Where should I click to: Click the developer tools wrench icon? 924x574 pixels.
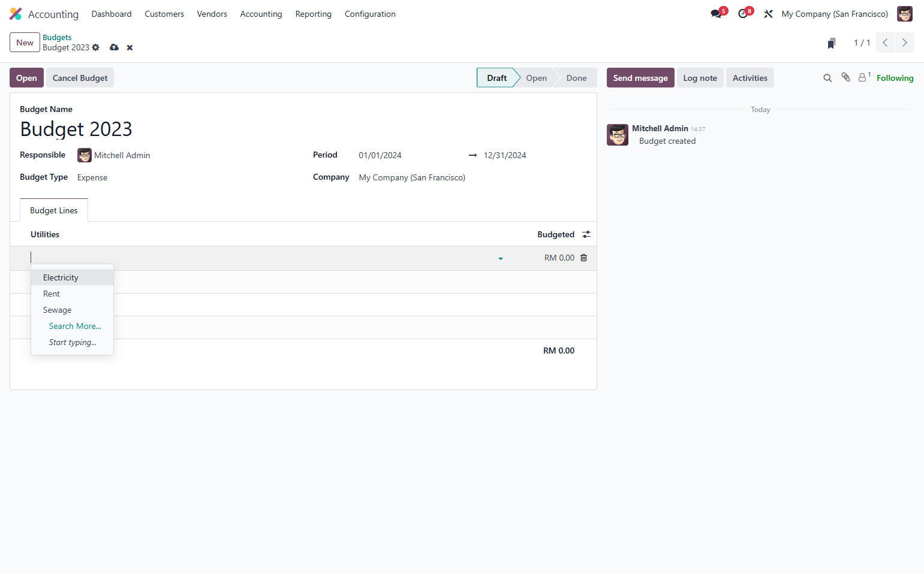coord(768,14)
